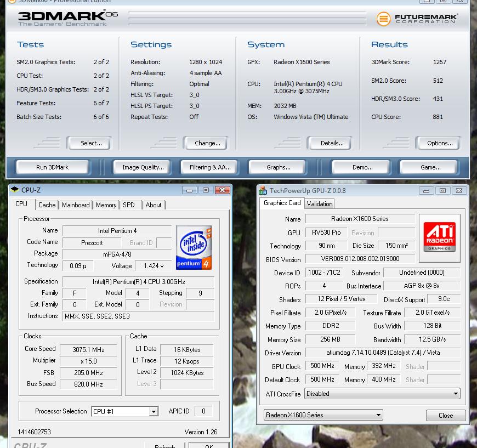Click the Change... settings button
The width and height of the screenshot is (477, 448).
tap(206, 143)
